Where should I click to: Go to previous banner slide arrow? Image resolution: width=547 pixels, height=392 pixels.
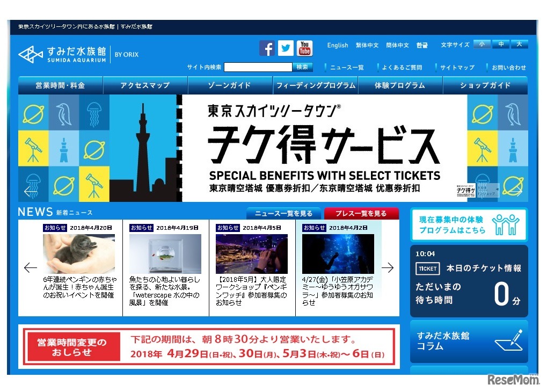[x=31, y=191]
